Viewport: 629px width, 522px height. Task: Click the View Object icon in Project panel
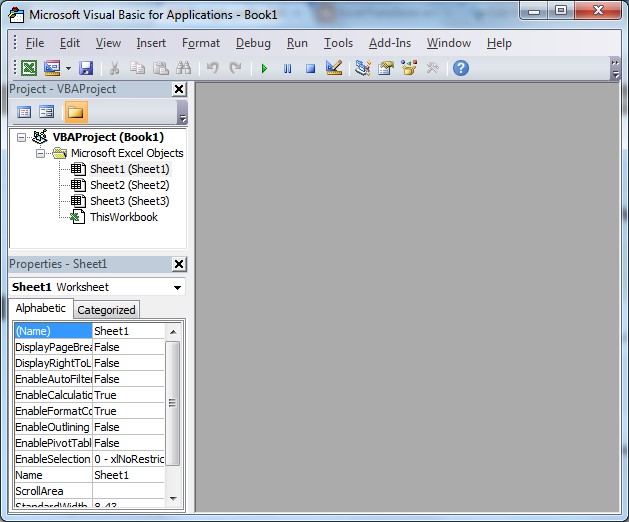click(47, 112)
